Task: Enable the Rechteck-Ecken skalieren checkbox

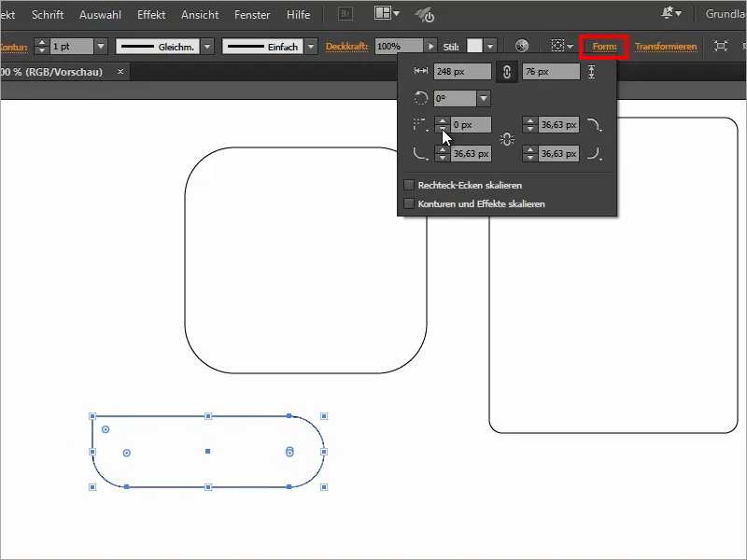Action: [x=408, y=184]
